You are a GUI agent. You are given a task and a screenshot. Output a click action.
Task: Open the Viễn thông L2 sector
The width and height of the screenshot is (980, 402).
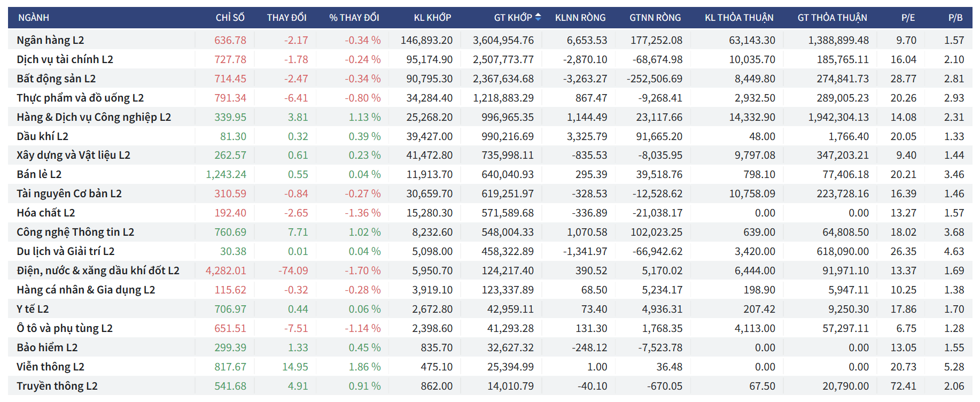[x=50, y=367]
